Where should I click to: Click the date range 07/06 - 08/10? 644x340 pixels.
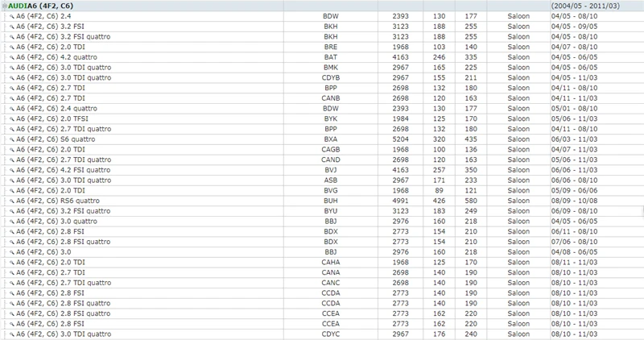[x=574, y=242]
